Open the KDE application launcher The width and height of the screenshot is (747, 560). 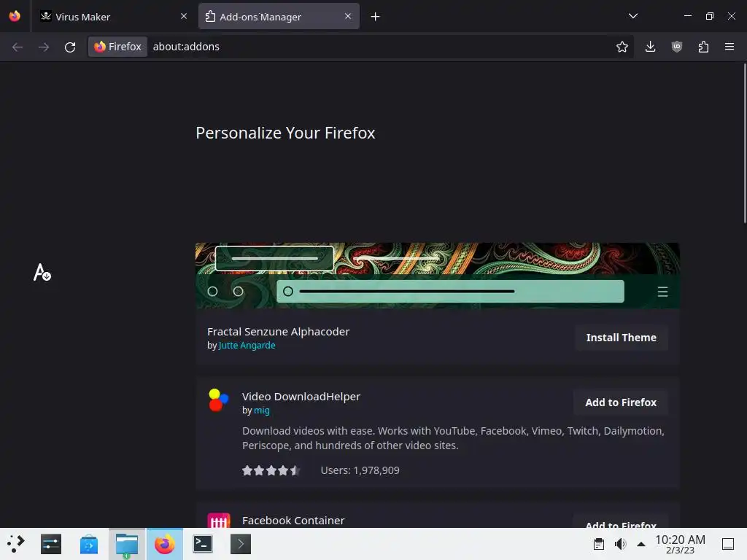coord(16,544)
